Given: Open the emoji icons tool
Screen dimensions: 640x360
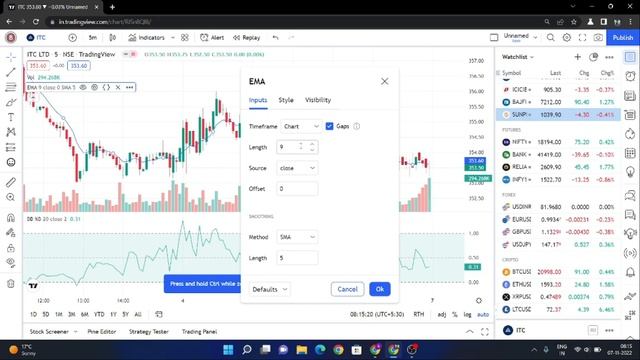Looking at the screenshot, I should [11, 162].
